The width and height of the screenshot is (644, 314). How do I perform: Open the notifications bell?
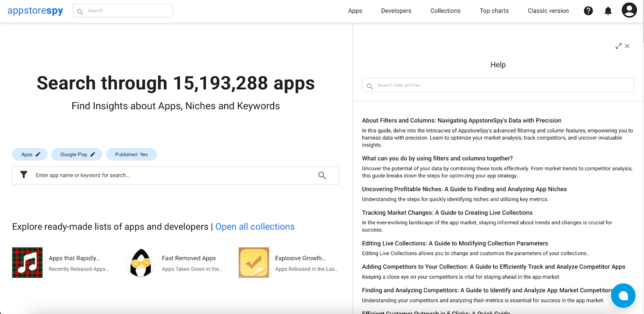coord(608,11)
